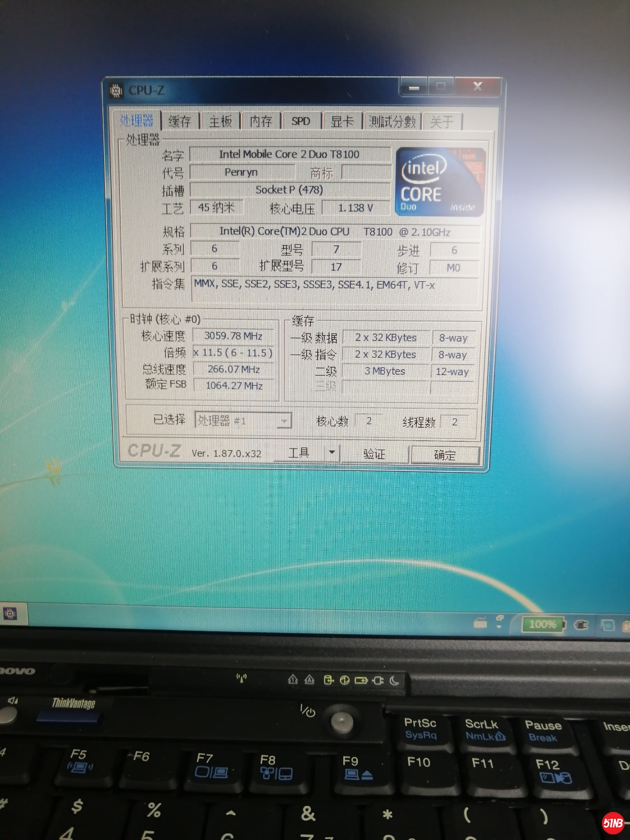
Task: Click the 验证 button
Action: (374, 454)
